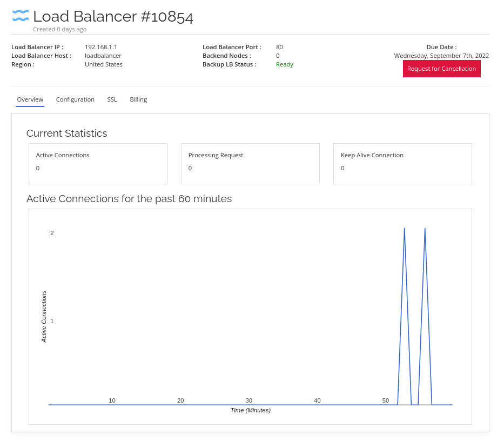Click the green Ready status text

(285, 64)
